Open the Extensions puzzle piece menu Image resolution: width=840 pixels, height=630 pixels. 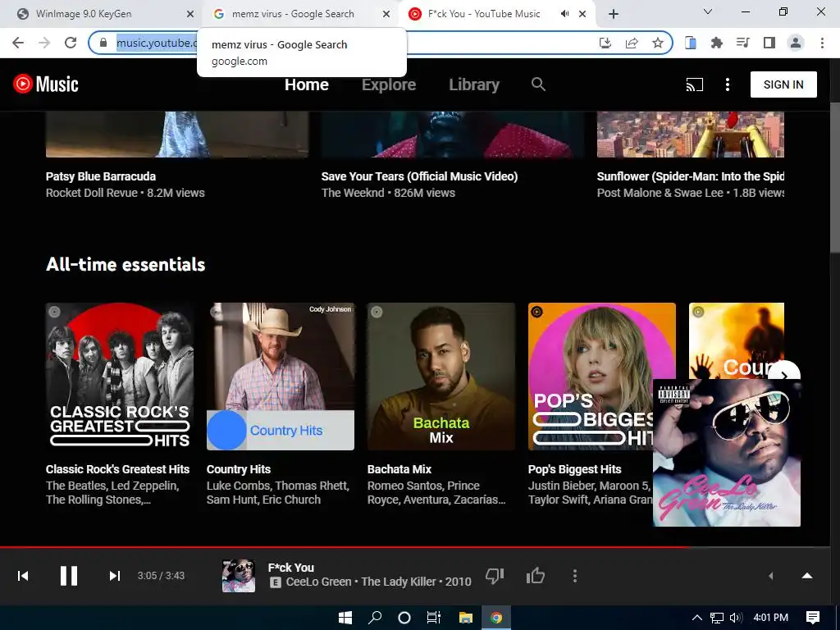[717, 43]
